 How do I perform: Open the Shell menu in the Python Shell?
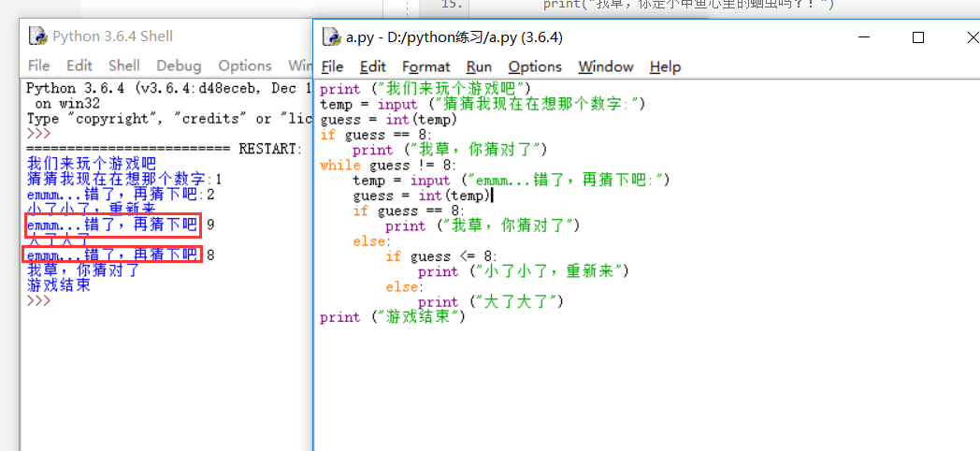(124, 65)
